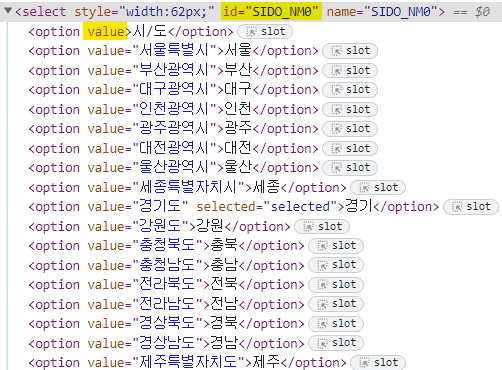The height and width of the screenshot is (370, 502).
Task: Select the 대구광역시 option element row
Action: pos(174,90)
